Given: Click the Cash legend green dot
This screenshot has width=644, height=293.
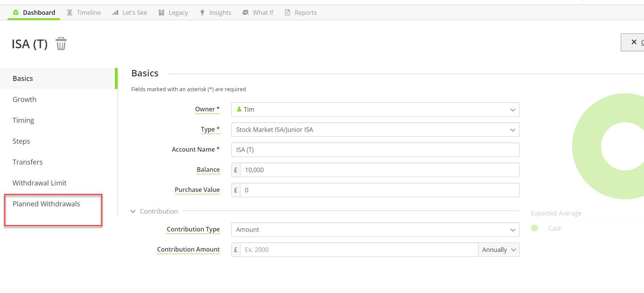Looking at the screenshot, I should [534, 228].
